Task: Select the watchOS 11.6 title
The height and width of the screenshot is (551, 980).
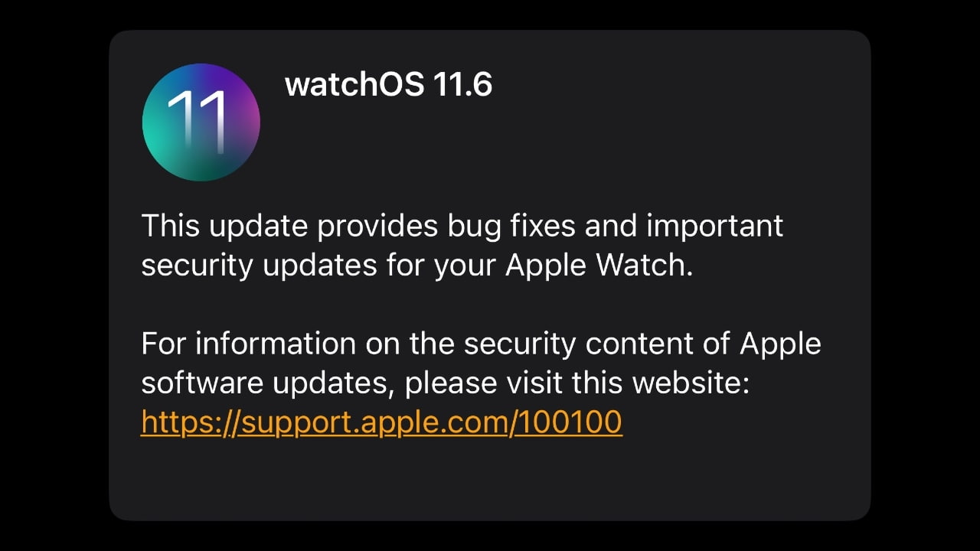Action: tap(388, 84)
